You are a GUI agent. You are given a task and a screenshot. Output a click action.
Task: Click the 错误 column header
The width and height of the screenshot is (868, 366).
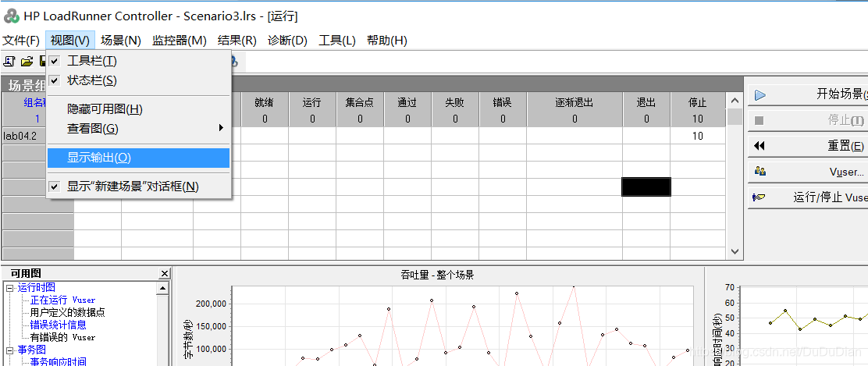click(x=503, y=102)
